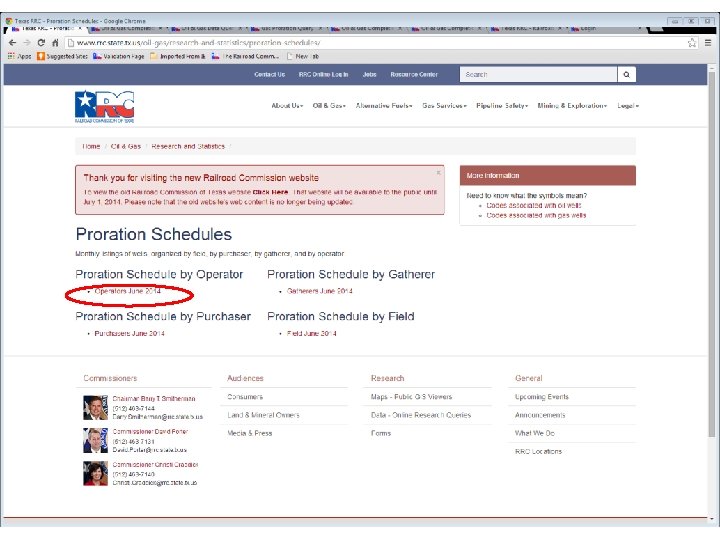Click Chairman Barry Smitherman's photo thumbnail
This screenshot has height=540, width=720.
[96, 408]
